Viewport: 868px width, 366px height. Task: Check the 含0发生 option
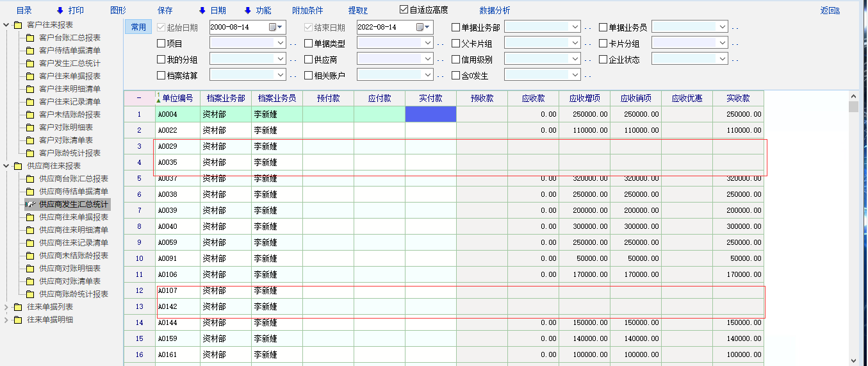point(455,76)
